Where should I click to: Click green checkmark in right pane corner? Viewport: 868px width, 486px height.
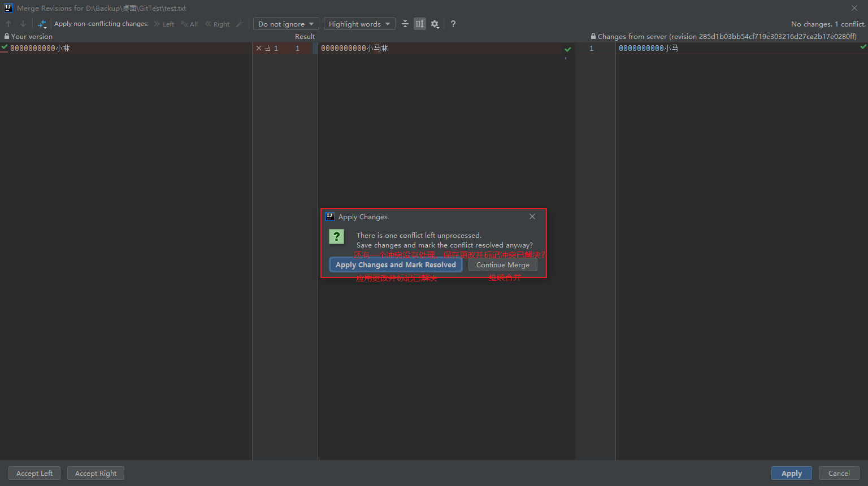pos(863,47)
